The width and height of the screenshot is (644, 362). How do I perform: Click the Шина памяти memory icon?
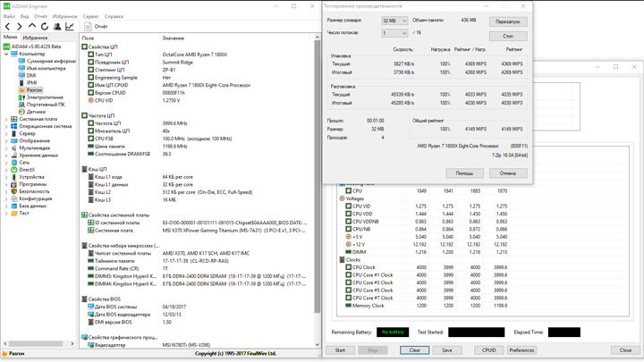90,146
